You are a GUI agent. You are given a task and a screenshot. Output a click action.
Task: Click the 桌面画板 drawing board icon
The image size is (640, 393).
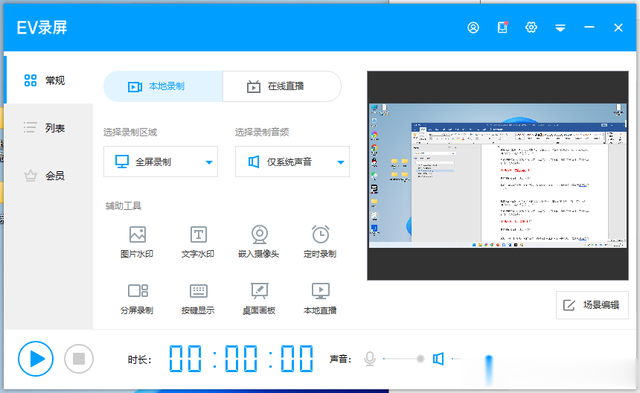[x=259, y=291]
